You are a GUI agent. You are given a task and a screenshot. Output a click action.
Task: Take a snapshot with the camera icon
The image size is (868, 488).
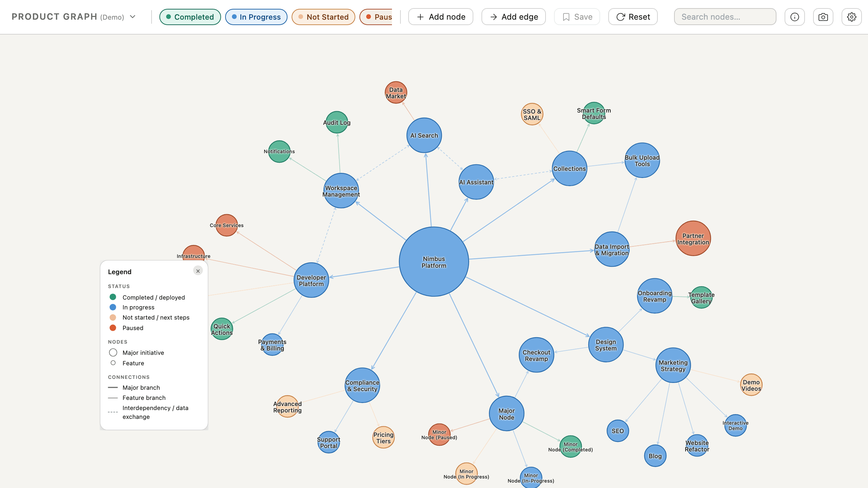pos(823,17)
